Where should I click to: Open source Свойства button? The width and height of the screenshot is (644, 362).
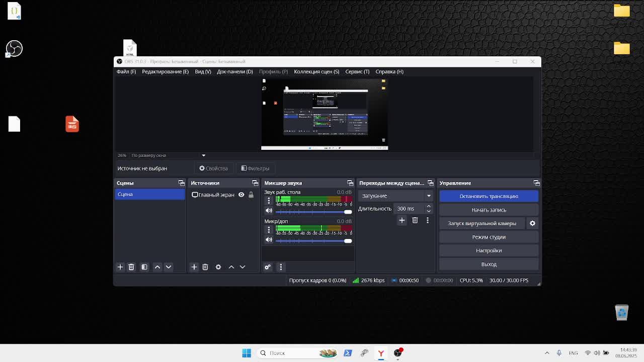(214, 168)
